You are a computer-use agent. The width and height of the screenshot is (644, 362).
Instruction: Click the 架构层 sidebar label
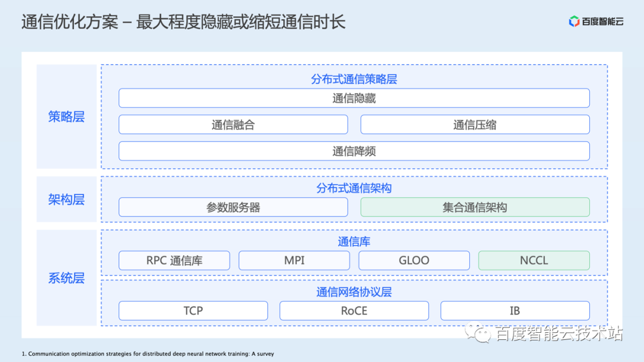(x=66, y=199)
